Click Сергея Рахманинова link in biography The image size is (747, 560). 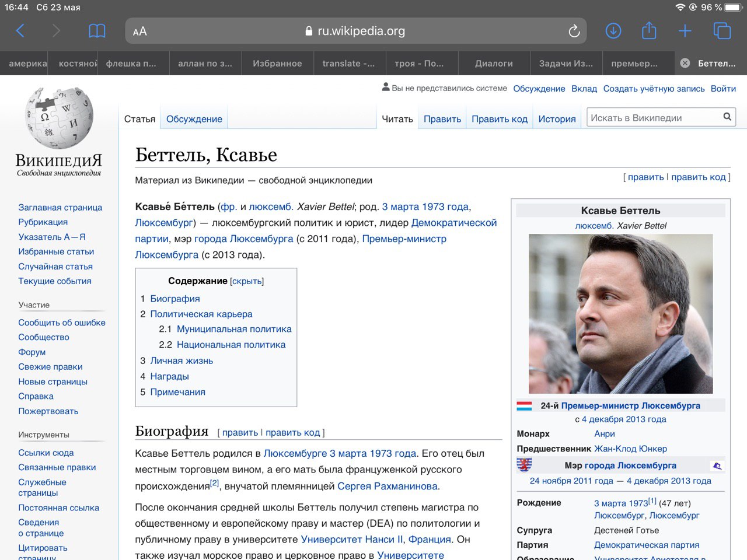point(388,486)
